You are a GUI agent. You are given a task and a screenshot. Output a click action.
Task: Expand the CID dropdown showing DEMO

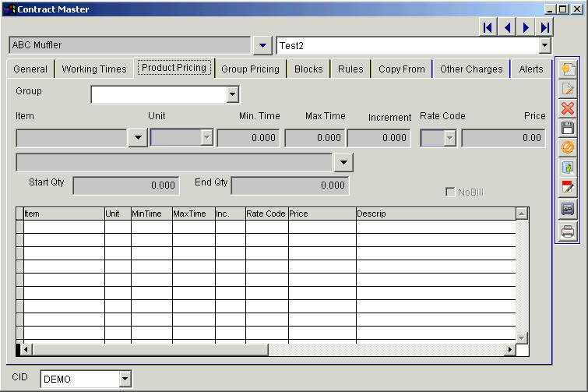pos(125,379)
